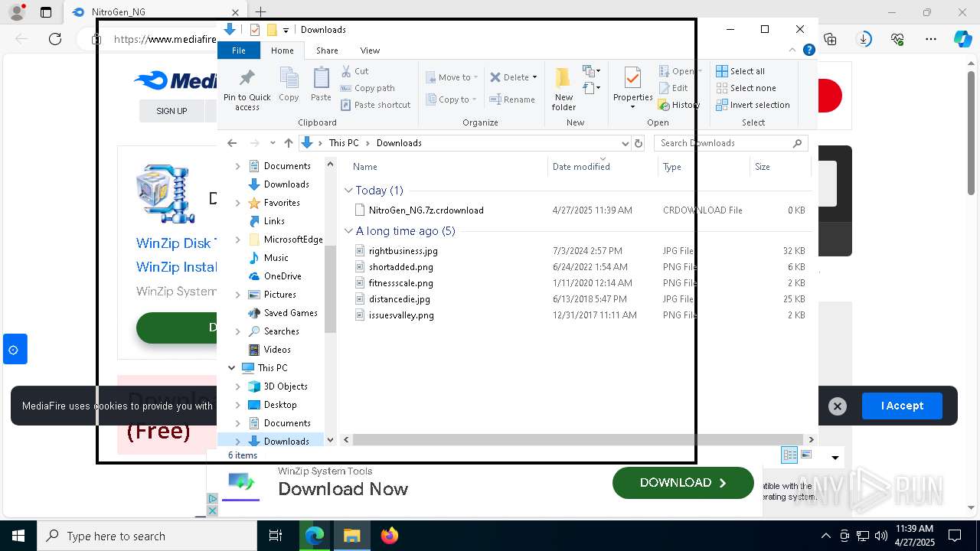Open the Move to dropdown
The width and height of the screenshot is (980, 551).
pos(452,77)
